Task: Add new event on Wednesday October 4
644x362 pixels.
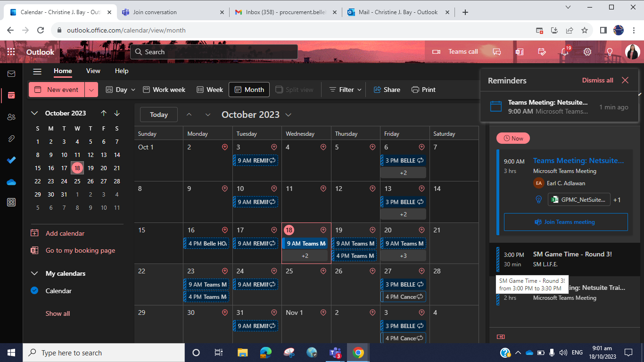Action: point(323,147)
